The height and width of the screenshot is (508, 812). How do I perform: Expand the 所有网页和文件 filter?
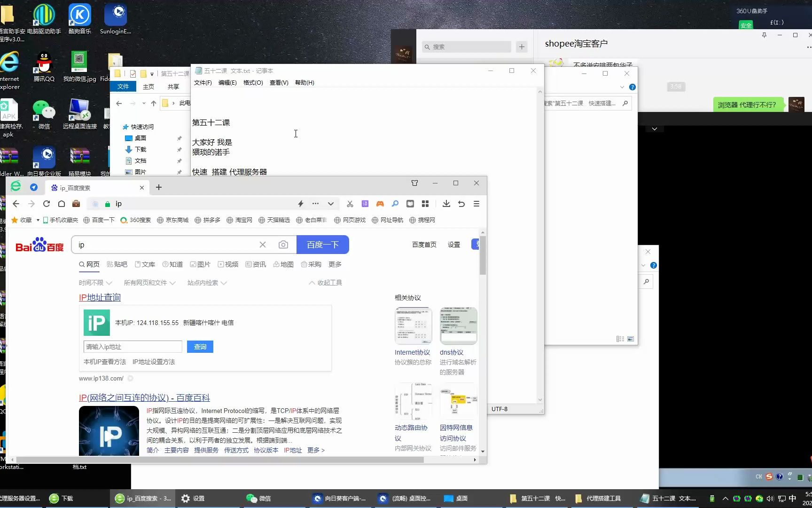[x=149, y=283]
